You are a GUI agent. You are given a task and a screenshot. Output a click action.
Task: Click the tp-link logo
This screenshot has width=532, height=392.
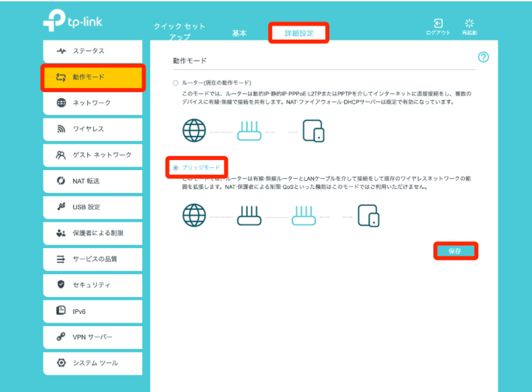click(x=72, y=21)
